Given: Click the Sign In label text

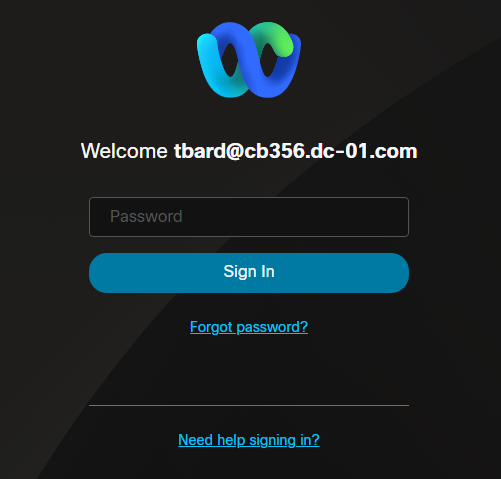Looking at the screenshot, I should (249, 271).
